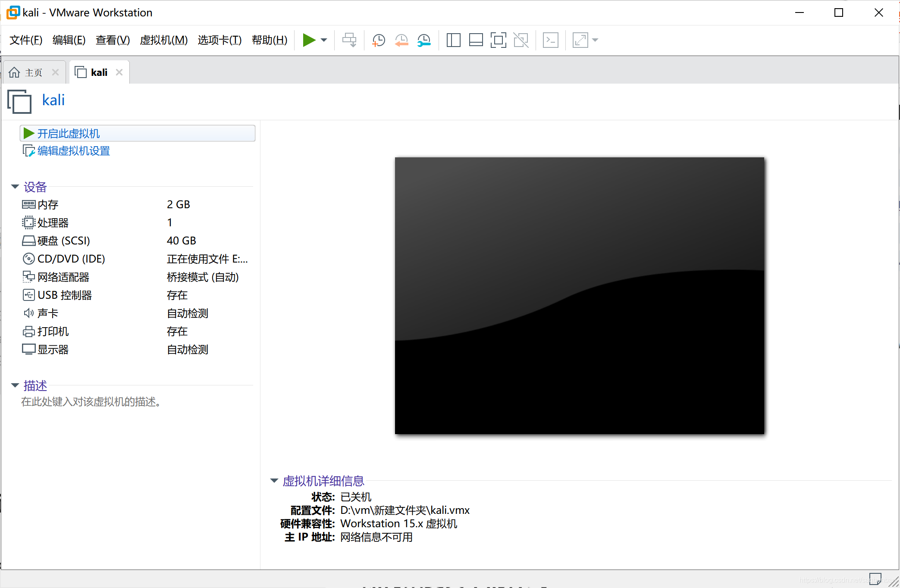Screen dimensions: 900x588
Task: Open the 查看(V) menu
Action: [113, 40]
